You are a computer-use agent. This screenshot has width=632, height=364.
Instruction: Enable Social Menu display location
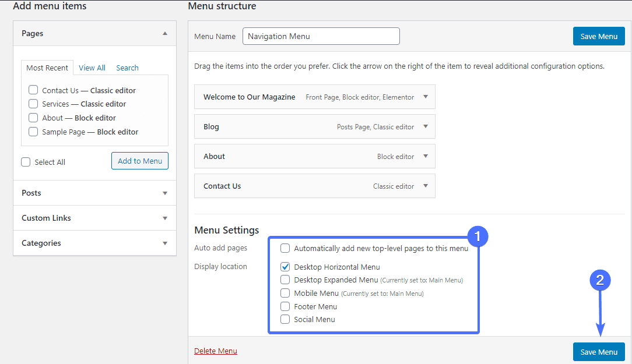click(x=285, y=319)
